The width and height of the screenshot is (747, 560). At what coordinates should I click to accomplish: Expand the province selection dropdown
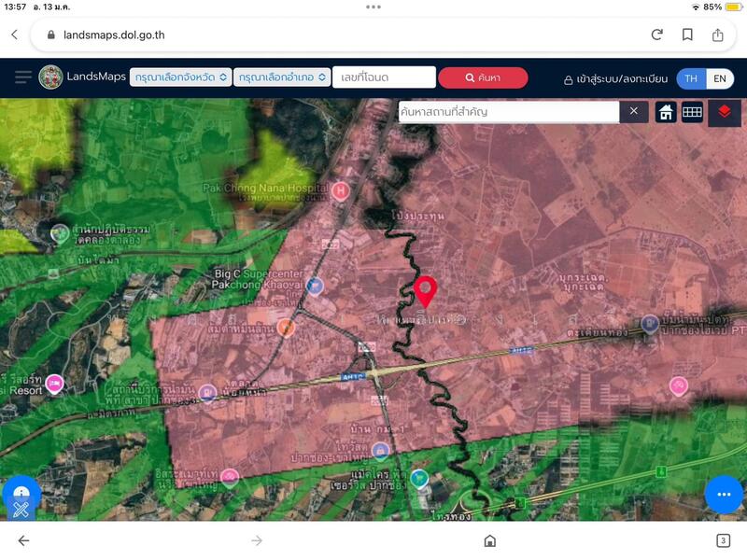click(x=180, y=77)
